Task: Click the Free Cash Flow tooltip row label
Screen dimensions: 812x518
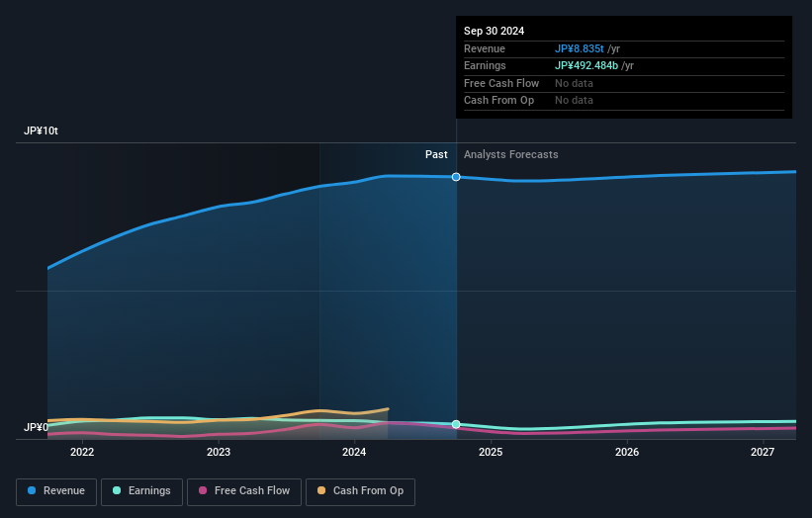Action: [501, 83]
